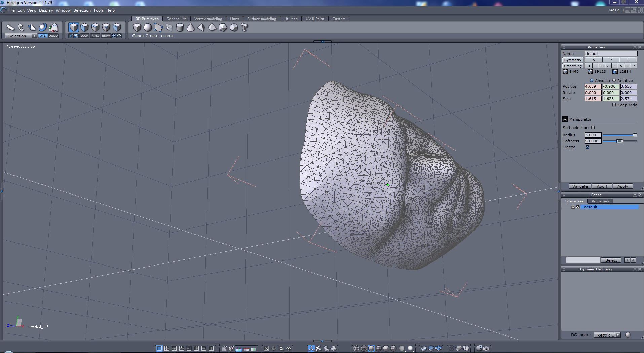Switch to the Vertex modeling tab
Viewport: 644px width, 353px height.
tap(208, 19)
